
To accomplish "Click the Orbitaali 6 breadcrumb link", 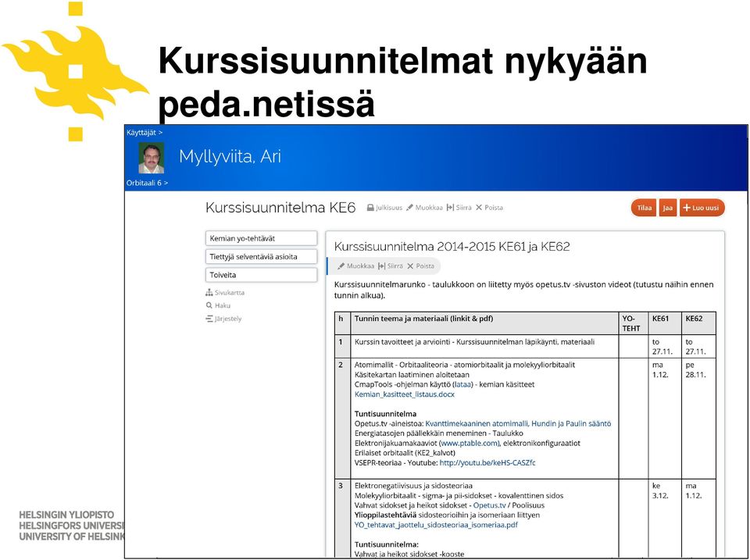I will coord(147,183).
